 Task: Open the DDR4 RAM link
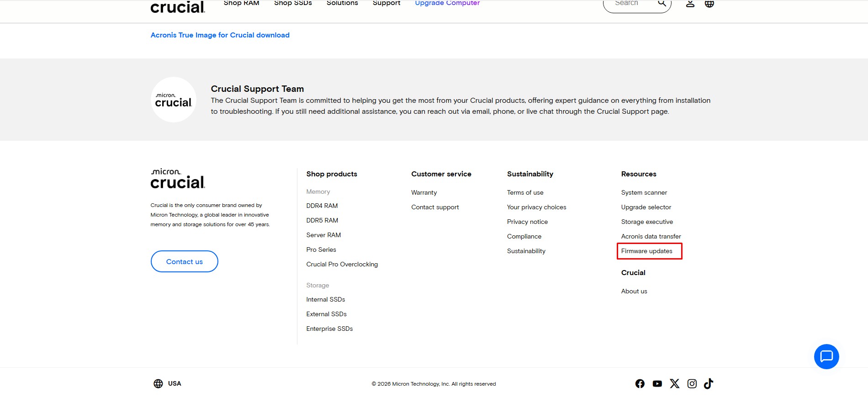coord(322,206)
